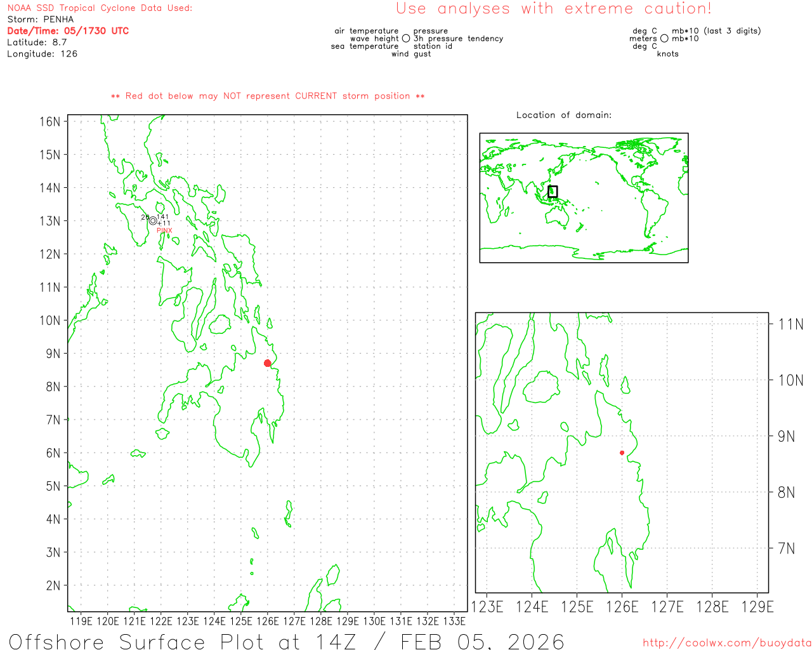The image size is (812, 650).
Task: Click the red dot on zoomed inset map
Action: (x=622, y=453)
